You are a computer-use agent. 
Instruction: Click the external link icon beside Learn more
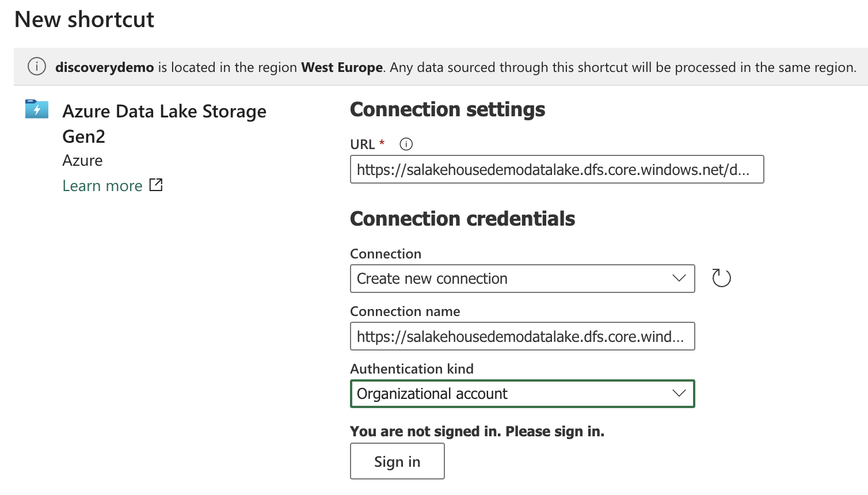pos(156,185)
